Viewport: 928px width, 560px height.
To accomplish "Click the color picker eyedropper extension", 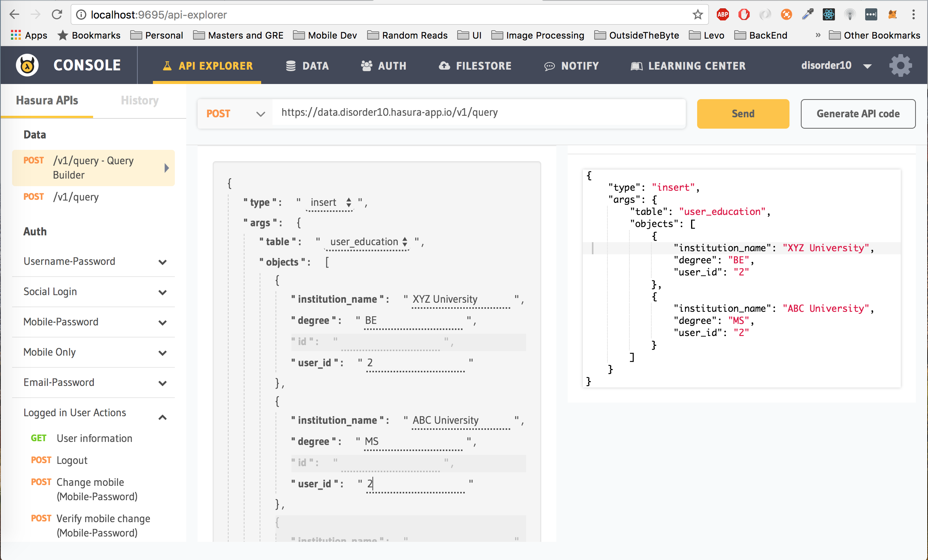I will tap(807, 15).
